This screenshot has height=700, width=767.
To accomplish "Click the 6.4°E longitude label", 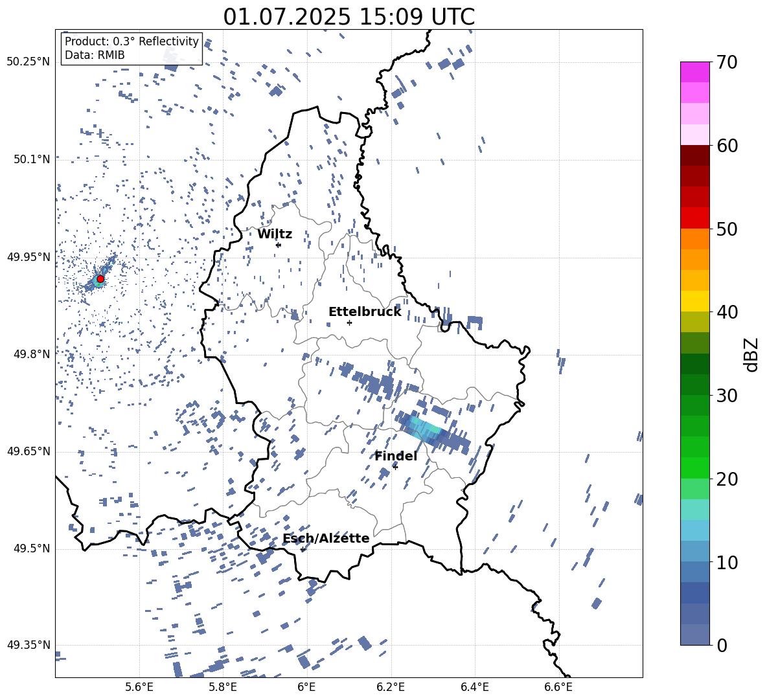I will 474,687.
